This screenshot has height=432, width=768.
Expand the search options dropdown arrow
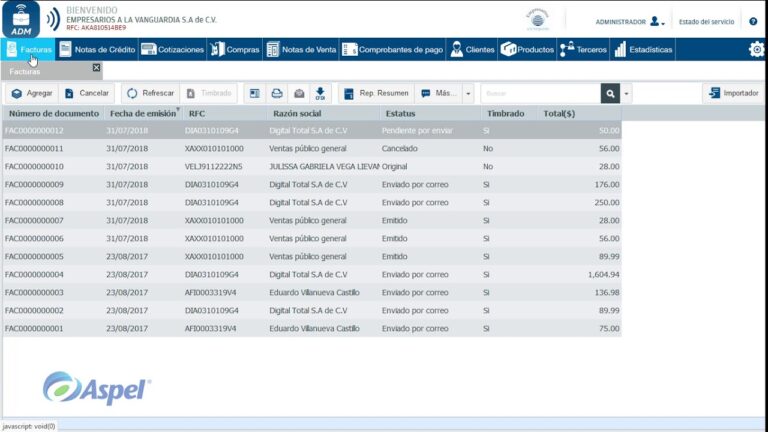(x=626, y=93)
